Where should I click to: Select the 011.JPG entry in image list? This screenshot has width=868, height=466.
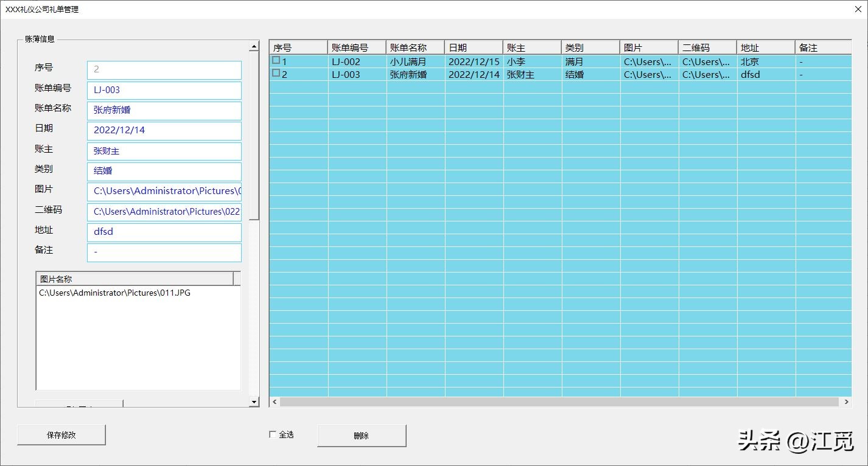point(114,293)
